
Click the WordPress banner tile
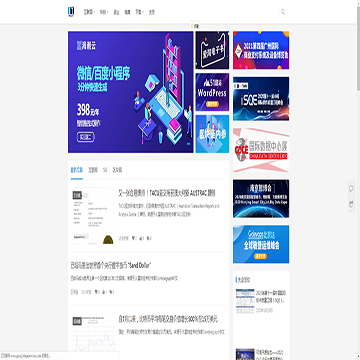[212, 92]
